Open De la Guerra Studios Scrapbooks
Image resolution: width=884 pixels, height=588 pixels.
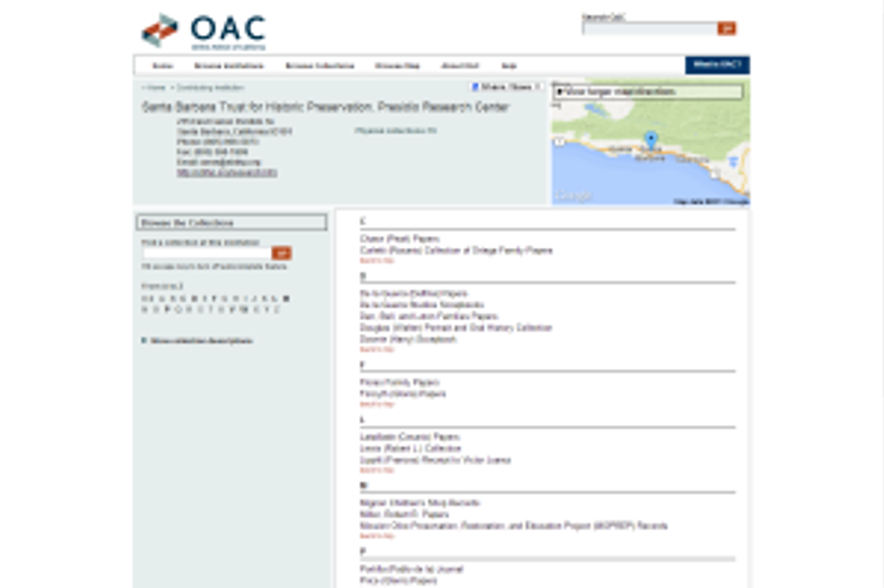(422, 305)
